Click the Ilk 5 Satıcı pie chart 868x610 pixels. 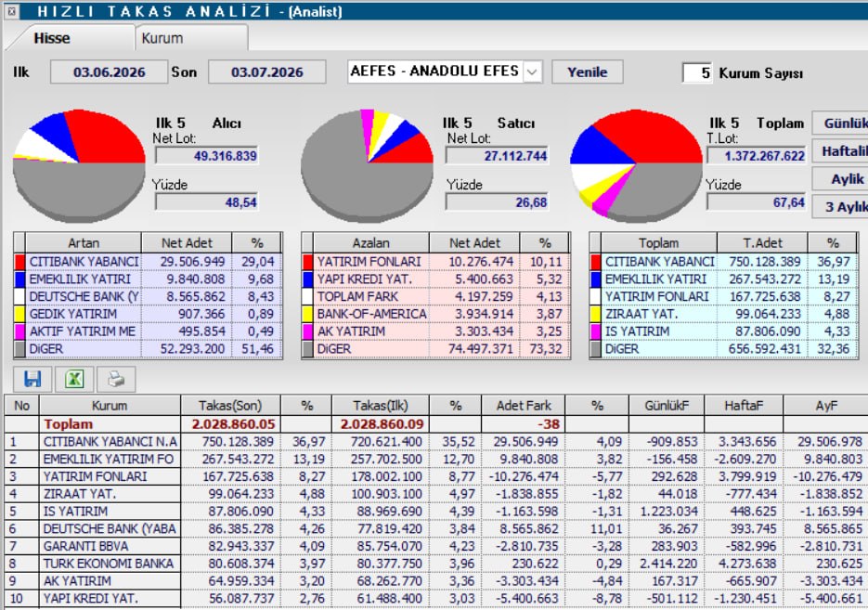coord(367,166)
